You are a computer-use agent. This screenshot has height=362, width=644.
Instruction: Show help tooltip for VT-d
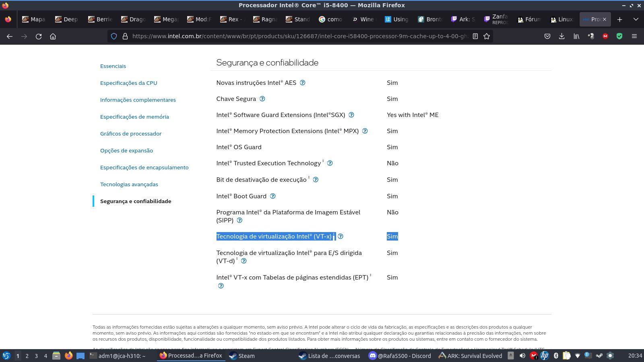244,261
